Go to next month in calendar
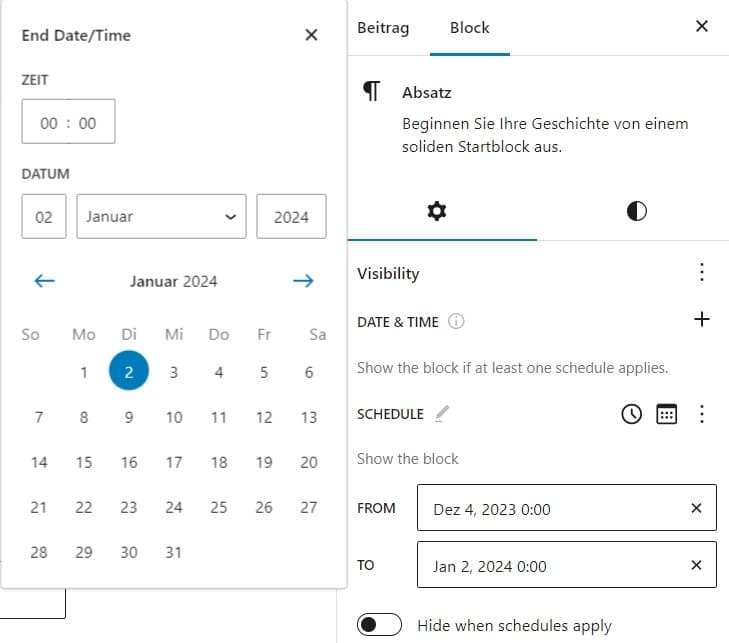The width and height of the screenshot is (729, 643). (x=303, y=280)
